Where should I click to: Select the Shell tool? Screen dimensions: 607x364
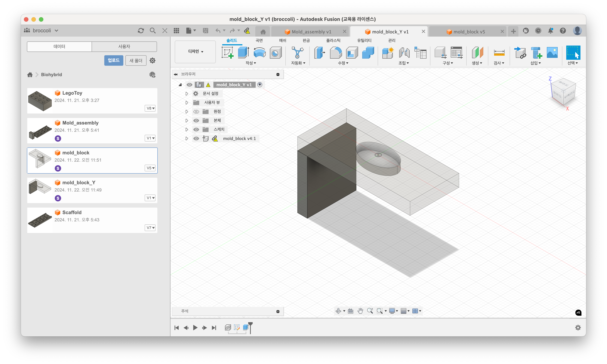[x=352, y=52]
